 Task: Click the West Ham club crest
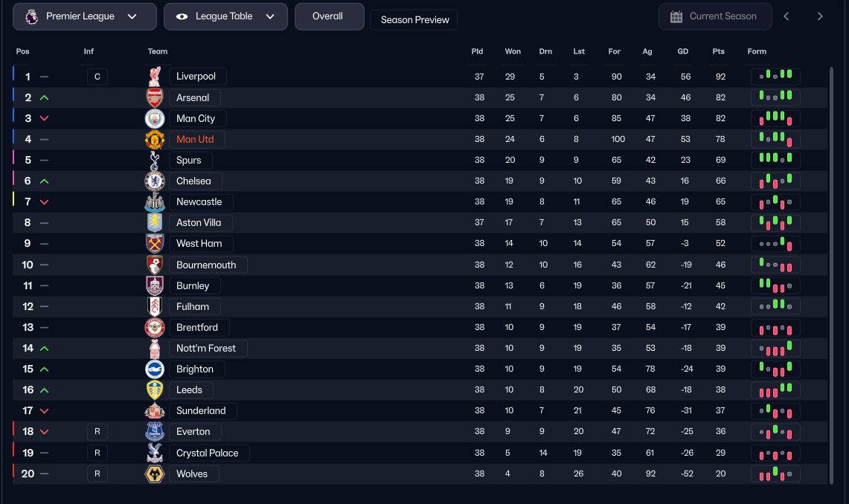[155, 243]
